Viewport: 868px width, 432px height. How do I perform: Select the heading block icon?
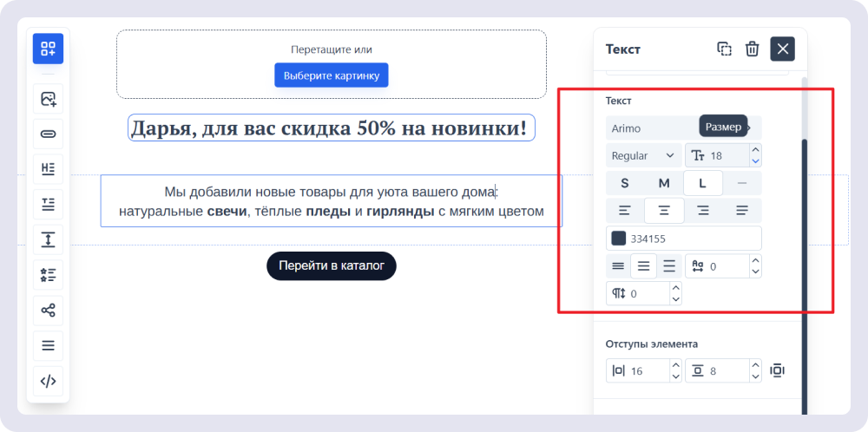tap(48, 169)
